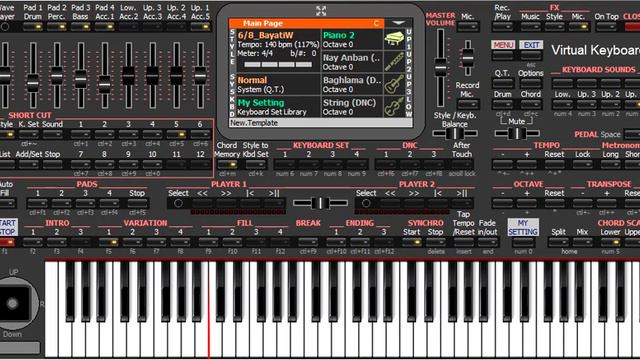The width and height of the screenshot is (640, 360).
Task: Click the Pad 1 Drum volume fader
Action: (33, 83)
